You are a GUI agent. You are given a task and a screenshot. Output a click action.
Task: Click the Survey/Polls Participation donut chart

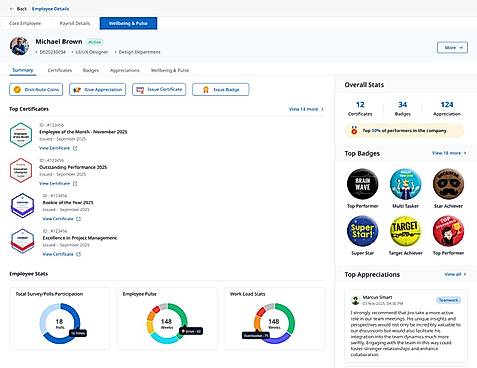pos(60,323)
